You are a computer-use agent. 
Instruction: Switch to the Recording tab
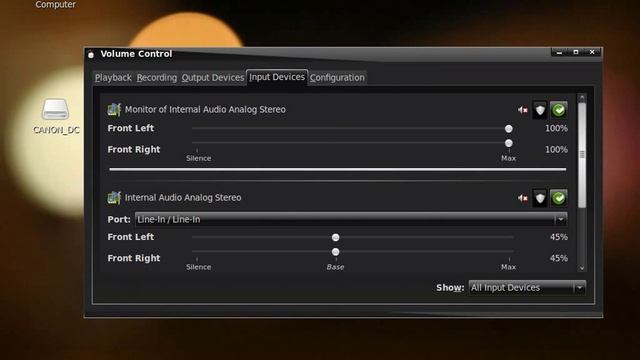157,78
